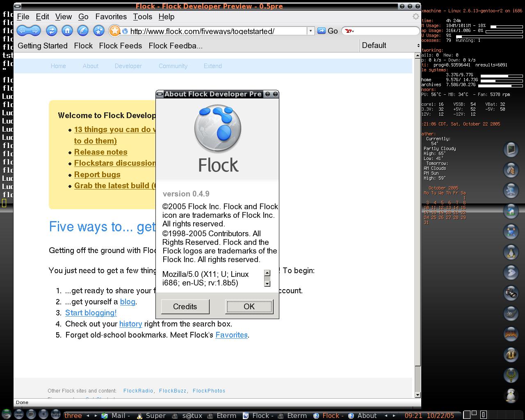Viewport: 525px width, 420px height.
Task: Open FlockBuzz link in footer
Action: click(x=173, y=391)
